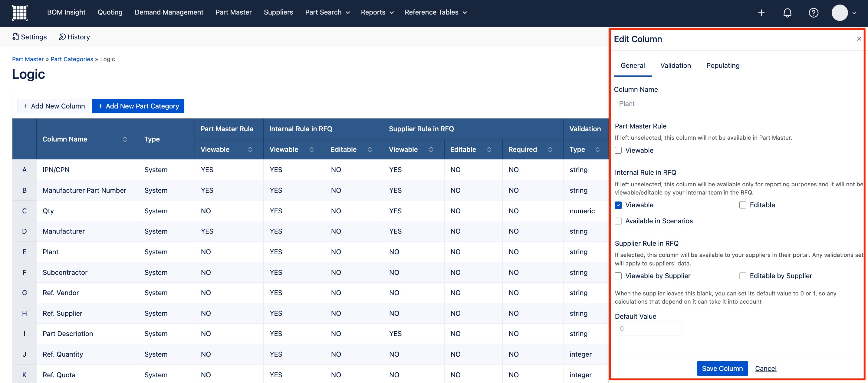Open the app grid logo icon
Screen dimensions: 868x383
point(20,12)
